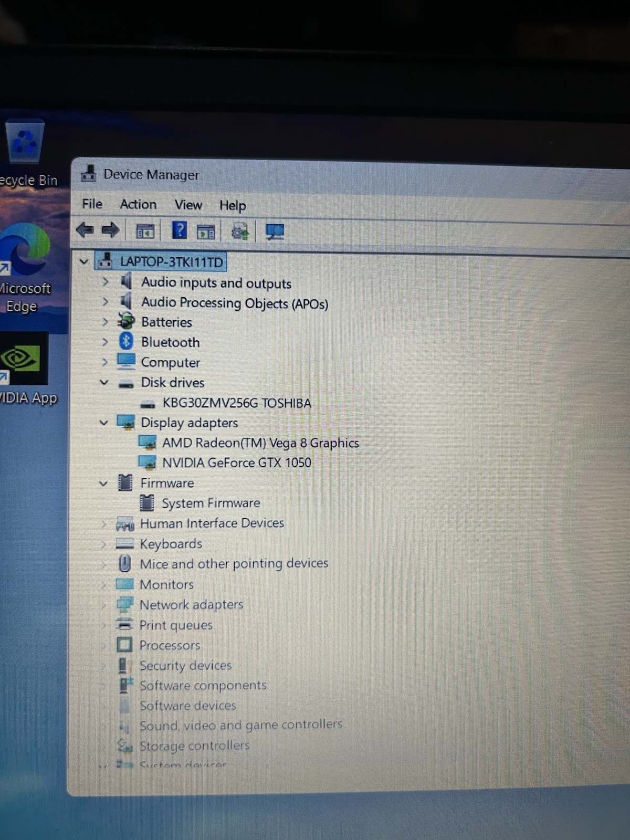Image resolution: width=630 pixels, height=840 pixels.
Task: Select System Firmware entry
Action: [211, 503]
